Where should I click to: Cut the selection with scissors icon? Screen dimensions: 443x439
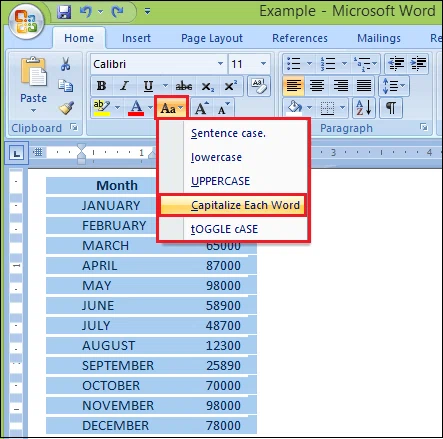click(x=66, y=64)
